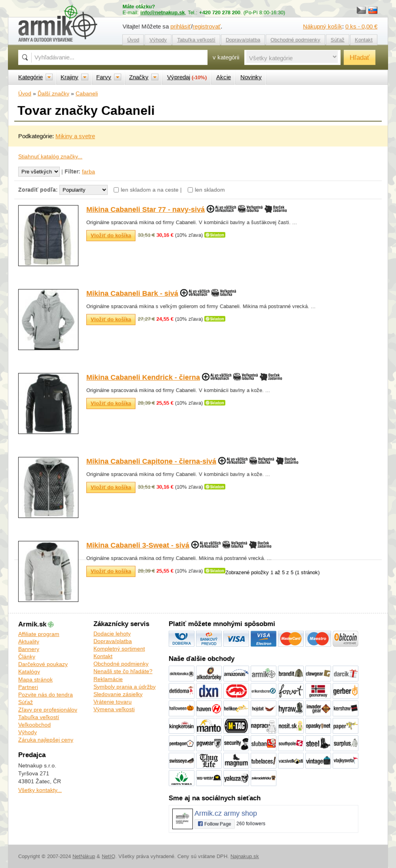This screenshot has width=396, height=868.
Task: Expand the Popularity sort dropdown
Action: [x=83, y=190]
